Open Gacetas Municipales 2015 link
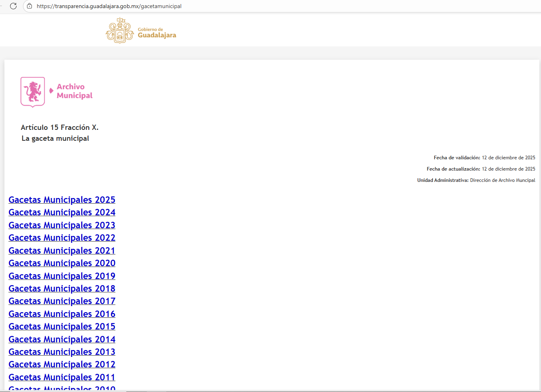 point(62,326)
